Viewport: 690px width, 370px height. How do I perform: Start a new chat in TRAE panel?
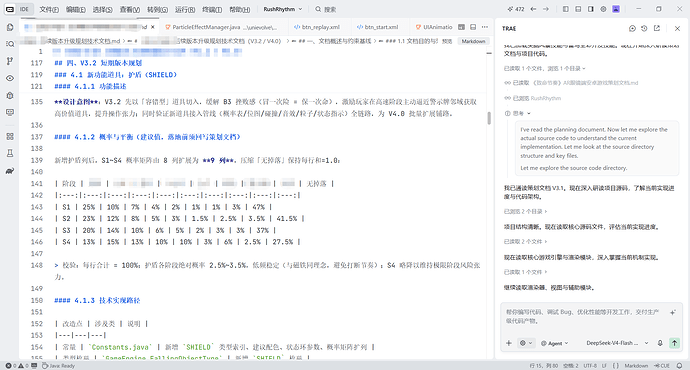tap(632, 28)
